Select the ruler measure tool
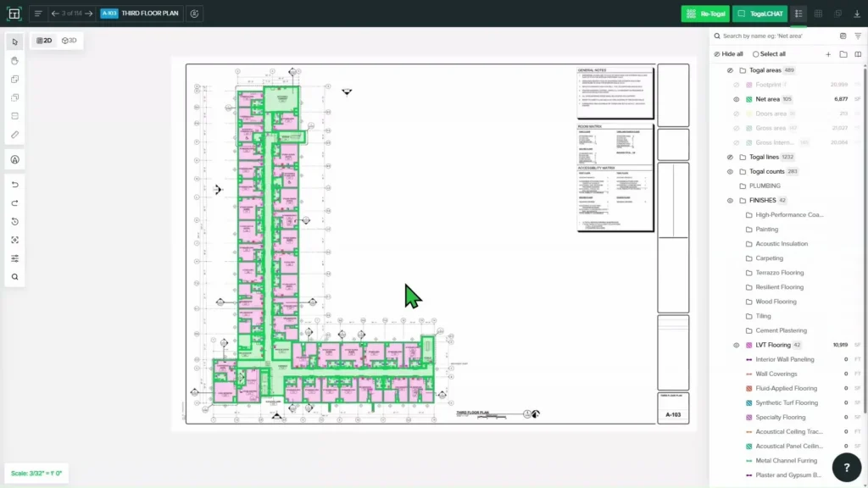Screen dimensions: 868x488 (x=15, y=135)
